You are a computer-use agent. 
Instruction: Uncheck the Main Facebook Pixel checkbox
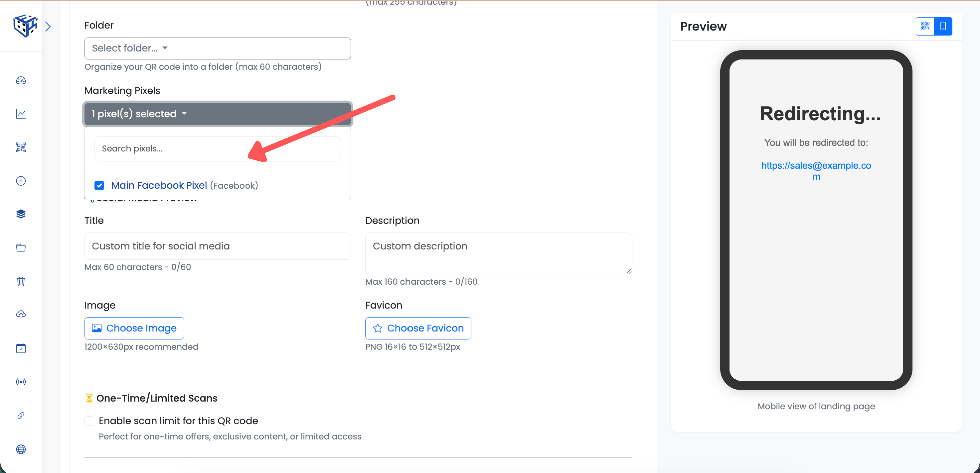tap(99, 185)
